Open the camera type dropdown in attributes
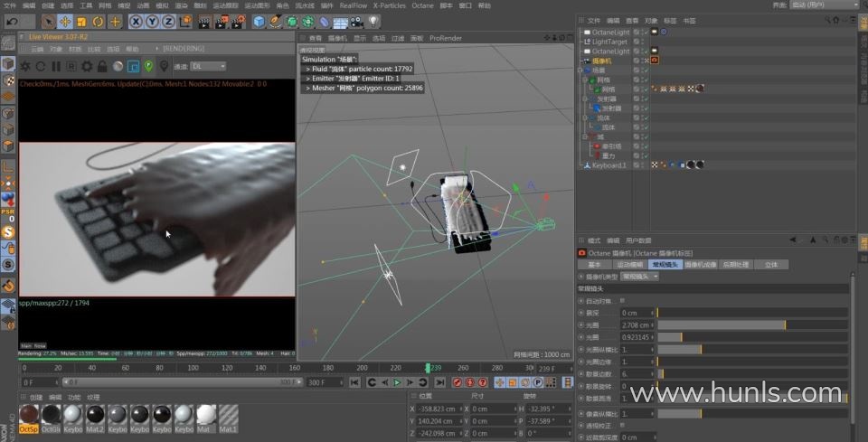This screenshot has height=442, width=868. click(x=640, y=277)
